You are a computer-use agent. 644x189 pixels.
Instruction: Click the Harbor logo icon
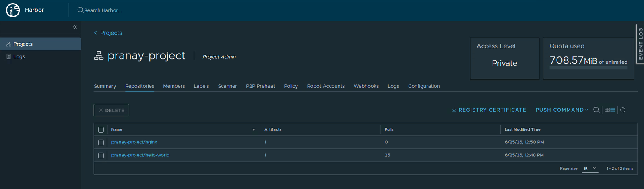tap(13, 10)
